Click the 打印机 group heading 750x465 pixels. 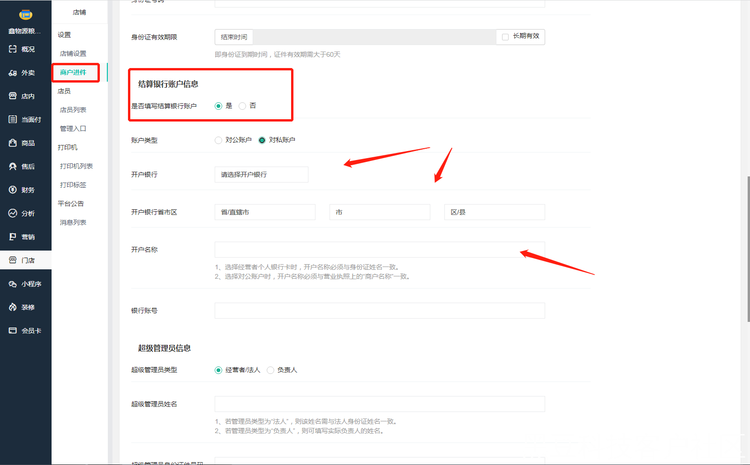[67, 147]
